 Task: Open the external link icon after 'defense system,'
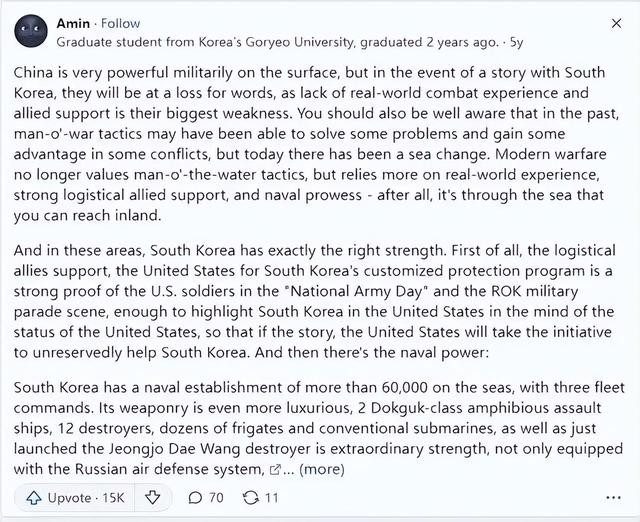click(x=276, y=470)
